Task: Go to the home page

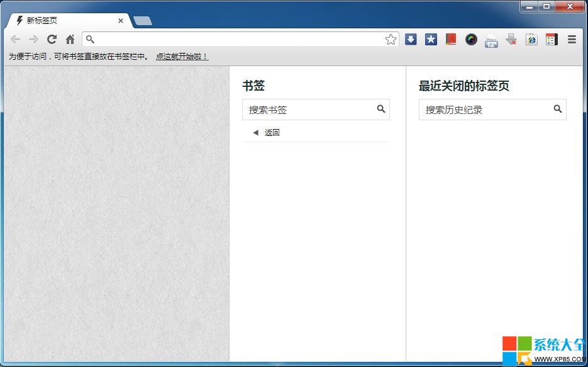Action: [70, 40]
